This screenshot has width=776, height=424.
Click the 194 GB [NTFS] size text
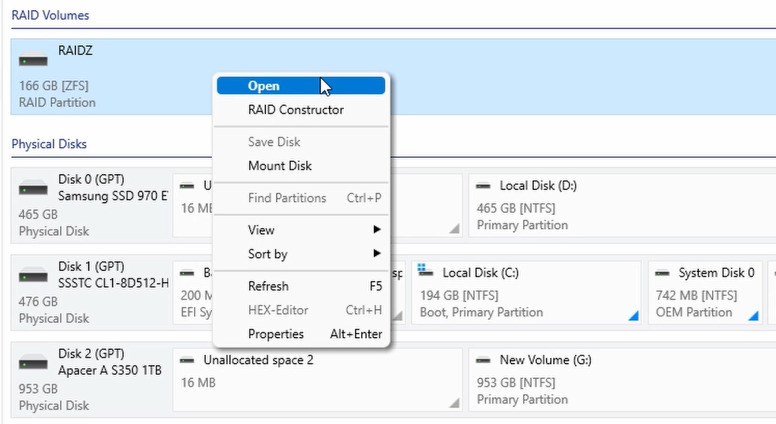459,295
